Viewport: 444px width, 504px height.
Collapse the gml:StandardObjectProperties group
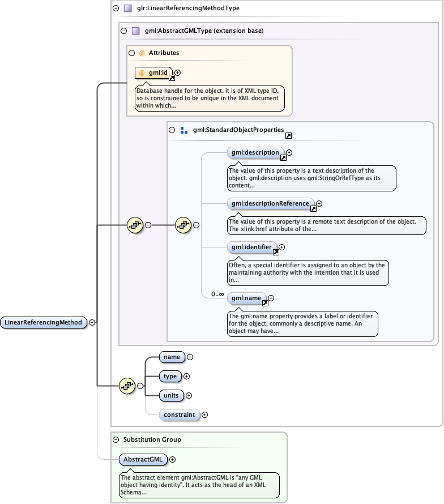tap(172, 130)
